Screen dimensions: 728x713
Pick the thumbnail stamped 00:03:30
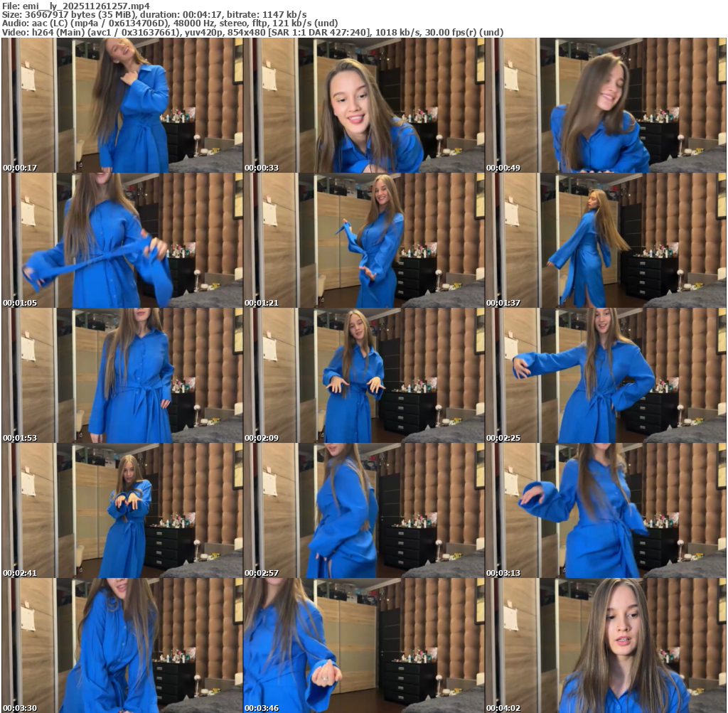point(122,645)
